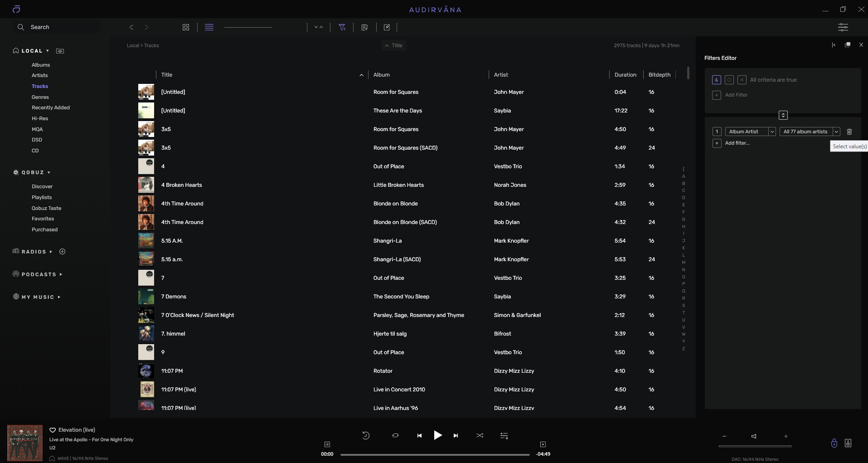868x463 pixels.
Task: Sort by Artist column header
Action: click(501, 75)
